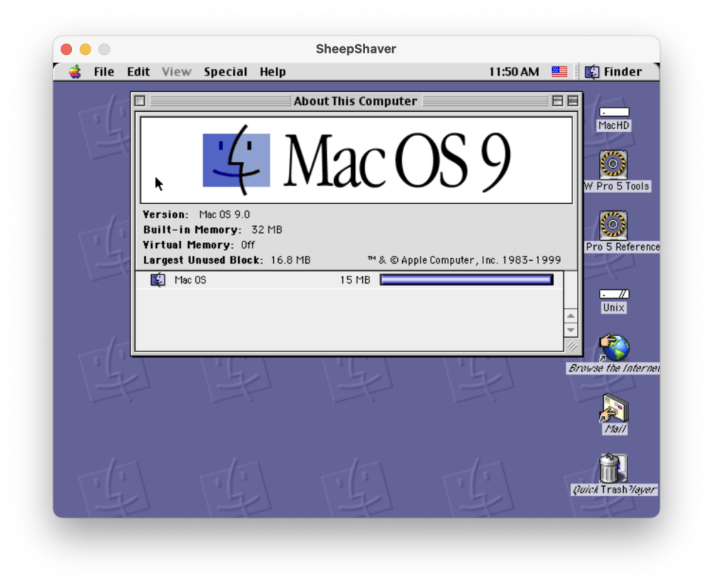Click the Mac OS 9.0 version text
This screenshot has height=588, width=713.
coord(225,215)
